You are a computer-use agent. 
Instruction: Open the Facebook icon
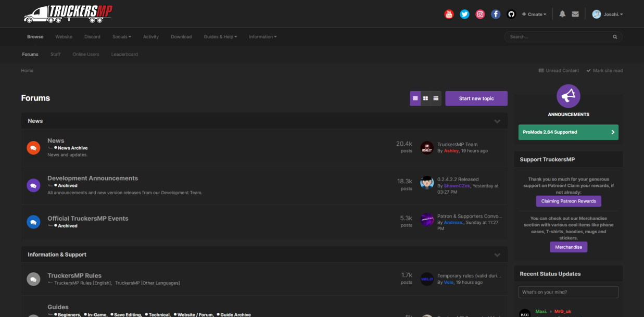[496, 14]
